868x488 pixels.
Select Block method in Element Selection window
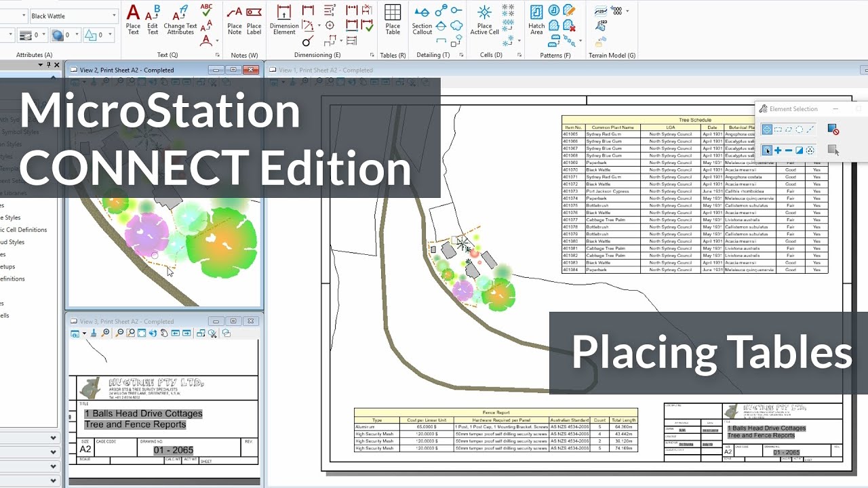point(778,129)
